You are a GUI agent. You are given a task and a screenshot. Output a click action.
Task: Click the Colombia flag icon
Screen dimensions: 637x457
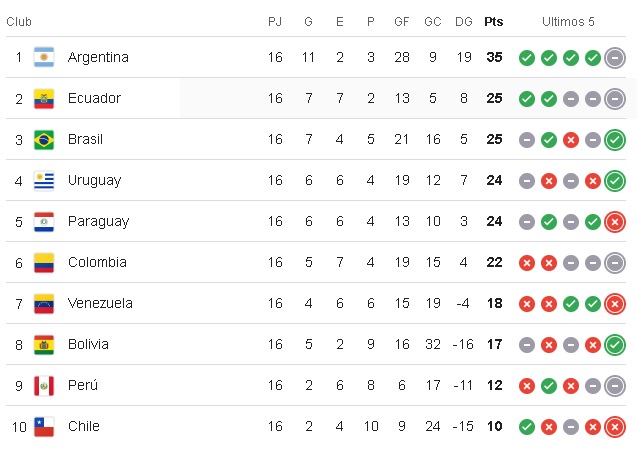tap(43, 263)
